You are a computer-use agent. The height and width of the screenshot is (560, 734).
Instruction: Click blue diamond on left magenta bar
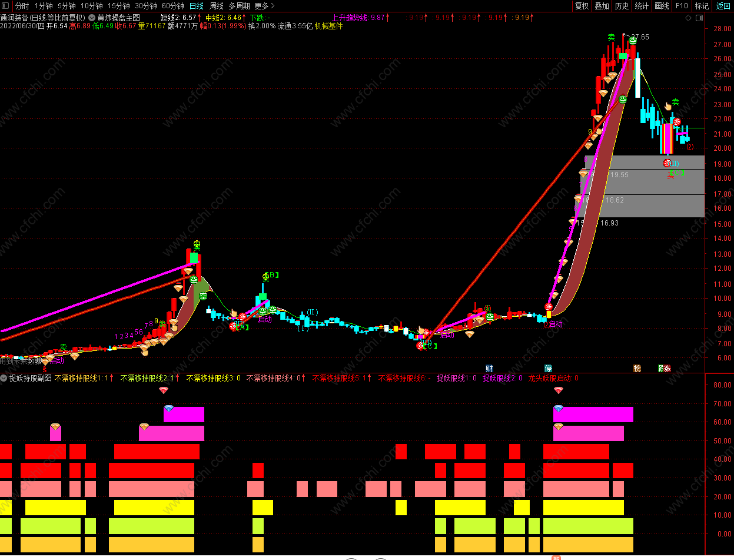[x=169, y=409]
